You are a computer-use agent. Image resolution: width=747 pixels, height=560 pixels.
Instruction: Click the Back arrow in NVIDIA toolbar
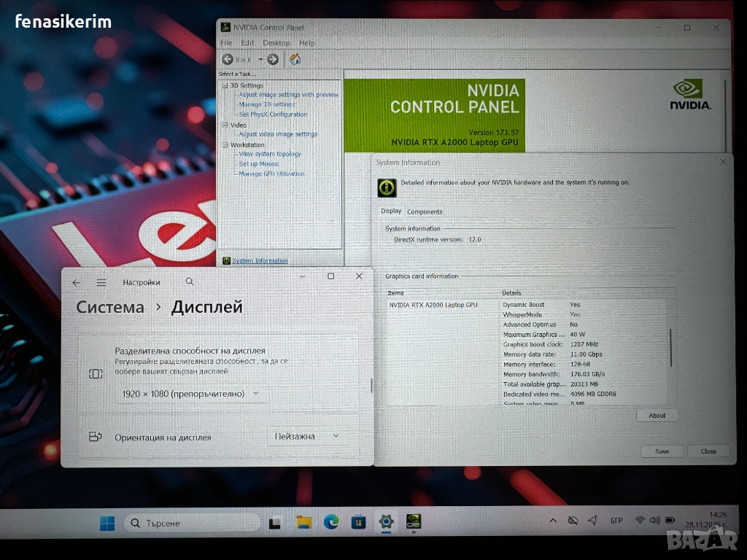[228, 59]
